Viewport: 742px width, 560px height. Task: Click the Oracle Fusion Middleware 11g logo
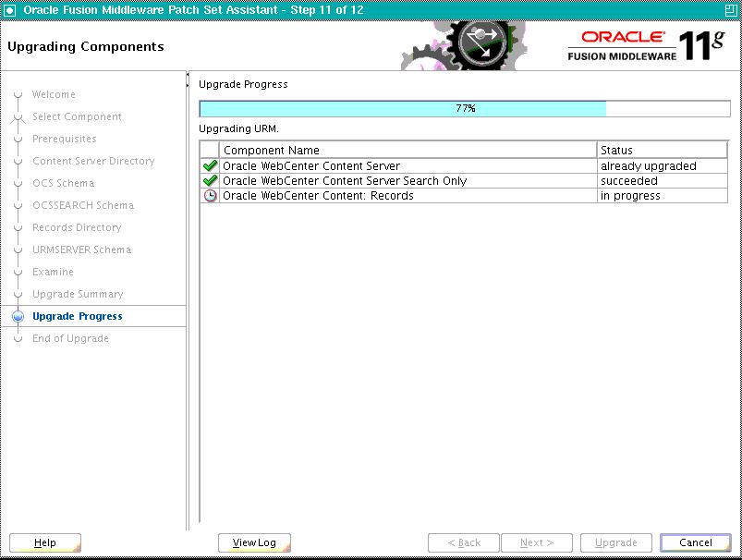point(647,46)
